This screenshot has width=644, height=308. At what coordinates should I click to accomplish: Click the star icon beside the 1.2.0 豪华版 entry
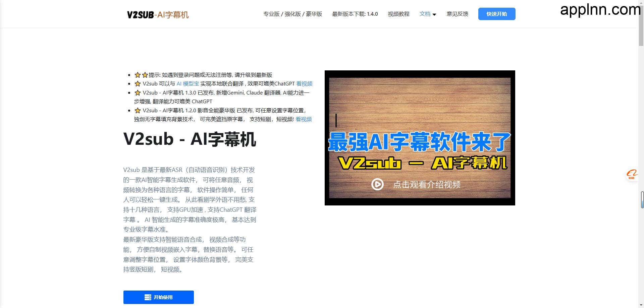137,110
